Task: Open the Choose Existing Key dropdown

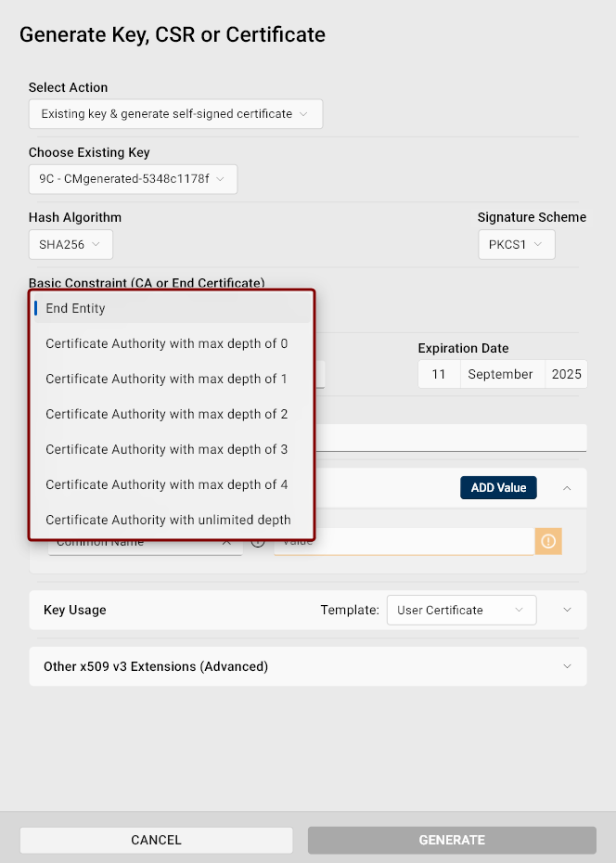Action: click(x=133, y=179)
